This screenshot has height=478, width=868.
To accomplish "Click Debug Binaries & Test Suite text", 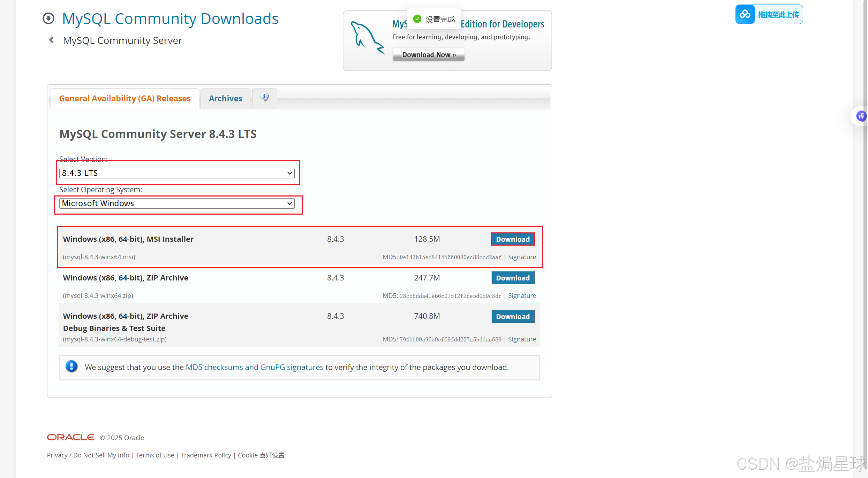I will pyautogui.click(x=114, y=329).
